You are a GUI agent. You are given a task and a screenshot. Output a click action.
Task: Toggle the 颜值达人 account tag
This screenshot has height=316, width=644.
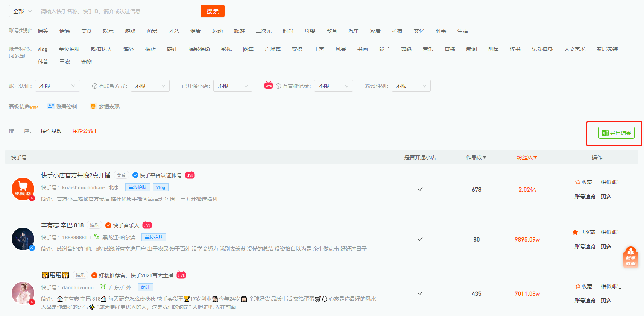click(x=102, y=49)
